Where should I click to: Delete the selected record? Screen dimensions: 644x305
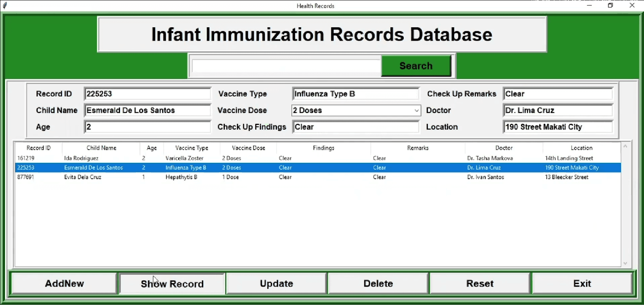click(x=378, y=284)
